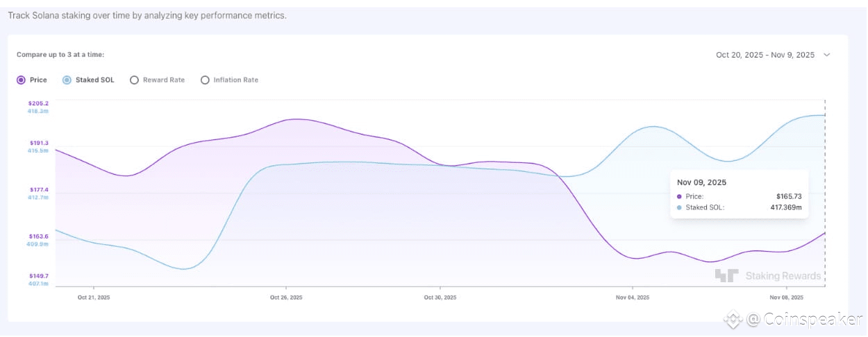The height and width of the screenshot is (337, 868).
Task: Toggle the Price radio button
Action: pos(22,80)
